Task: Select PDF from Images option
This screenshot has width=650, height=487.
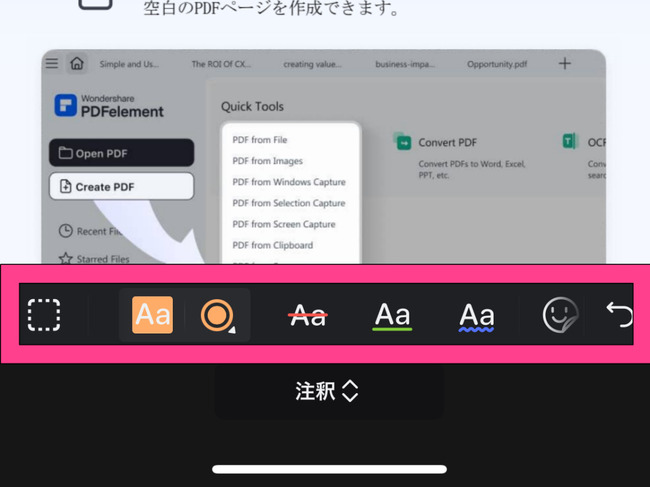Action: pos(267,161)
